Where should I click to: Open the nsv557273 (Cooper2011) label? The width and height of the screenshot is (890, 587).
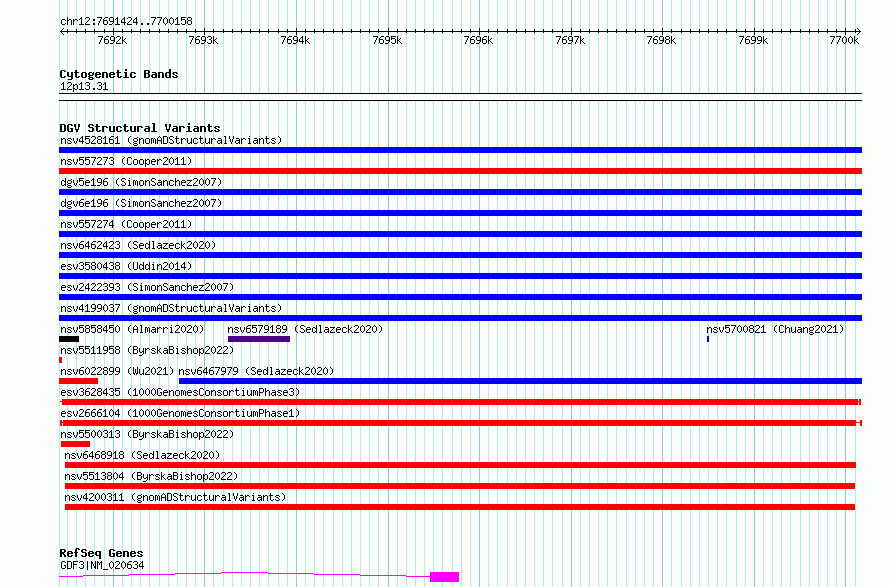point(126,161)
